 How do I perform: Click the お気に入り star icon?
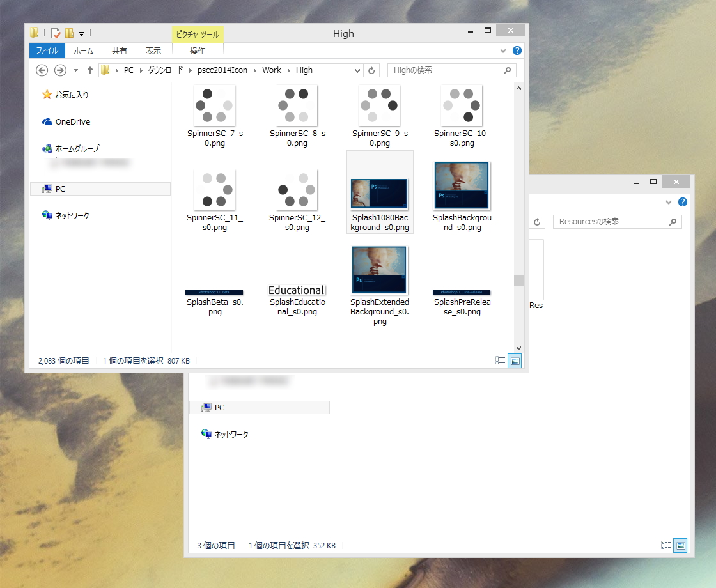pos(47,94)
